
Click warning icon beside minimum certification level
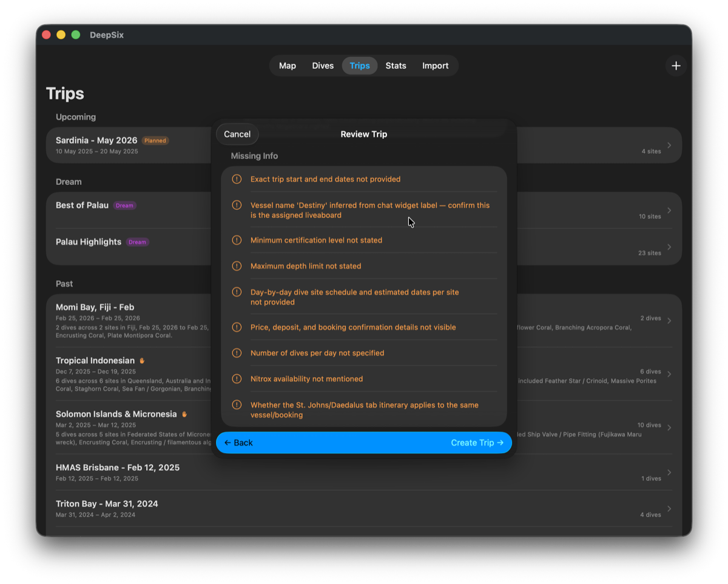237,240
